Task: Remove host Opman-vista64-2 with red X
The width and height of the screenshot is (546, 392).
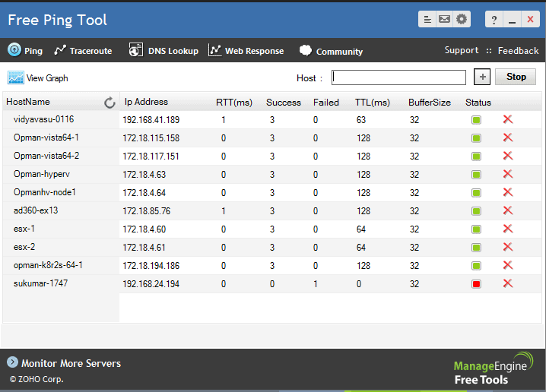Action: [508, 156]
